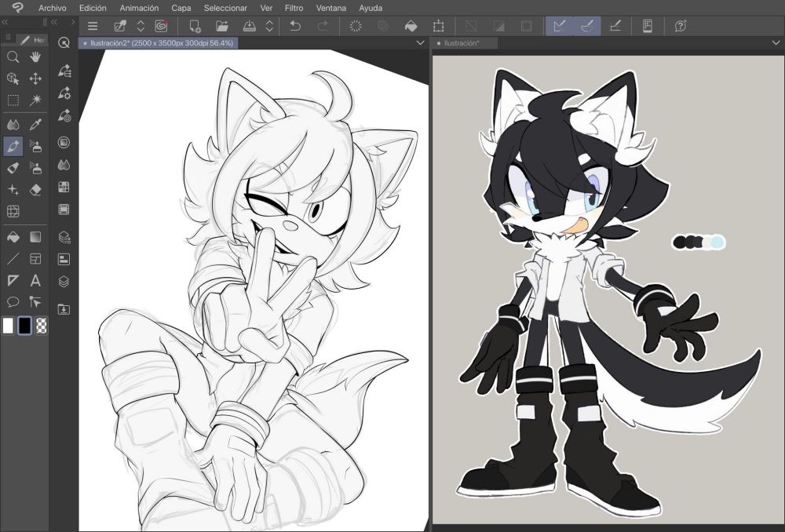Open the Color Wheel palette icon
This screenshot has height=532, width=785.
64,143
